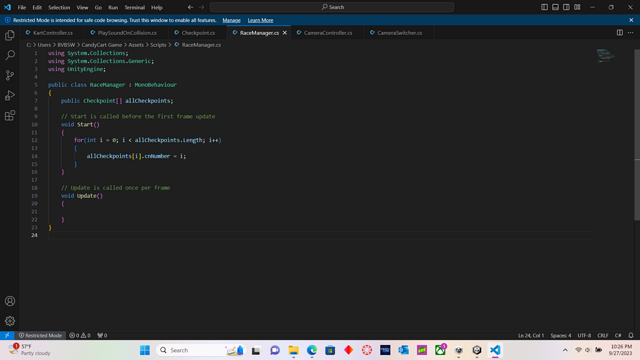Change language mode via C#

tap(618, 335)
